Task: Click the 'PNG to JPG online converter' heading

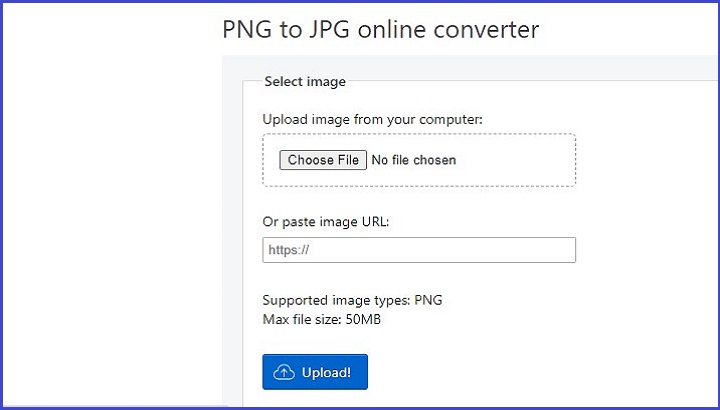Action: tap(380, 29)
